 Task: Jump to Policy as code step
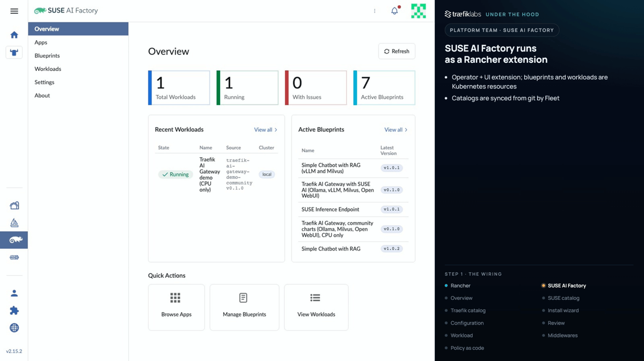coord(467,348)
